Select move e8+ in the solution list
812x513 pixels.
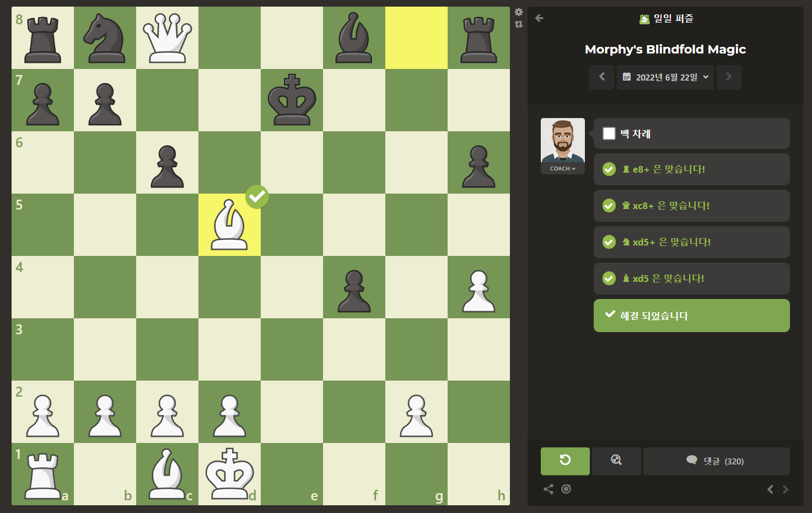(692, 169)
